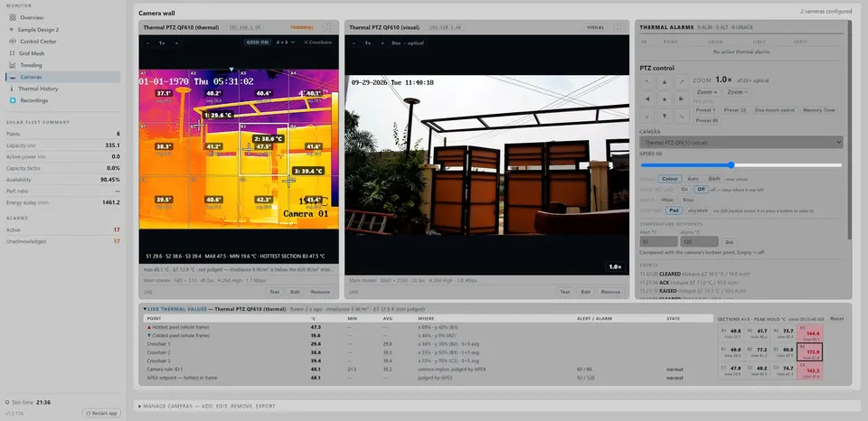The height and width of the screenshot is (421, 868).
Task: Zoom out the visual camera view
Action: point(354,42)
